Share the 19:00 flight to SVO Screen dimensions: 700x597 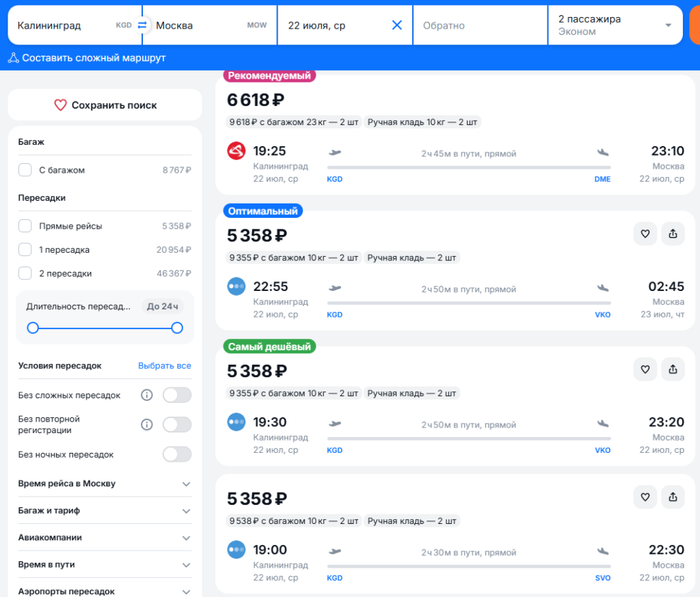[673, 497]
